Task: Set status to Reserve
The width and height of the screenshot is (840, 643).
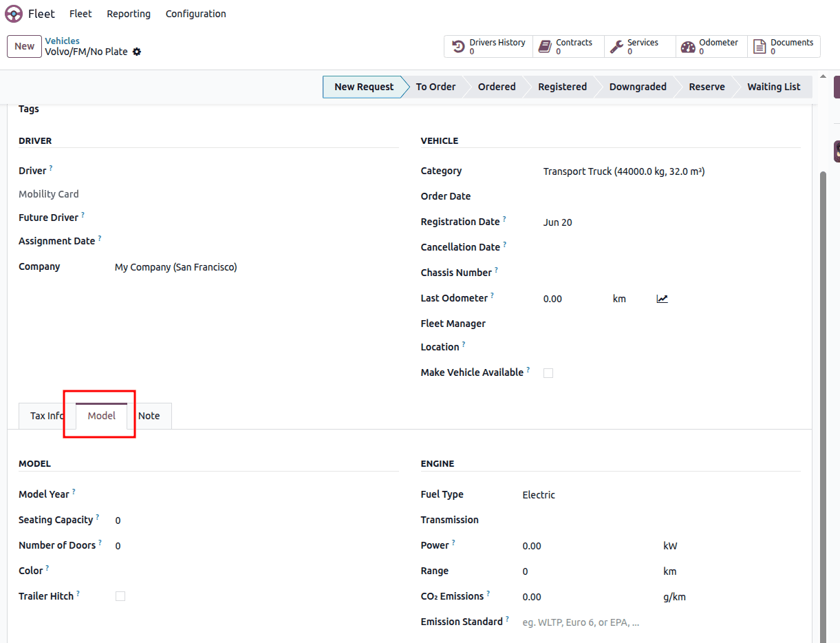Action: tap(707, 87)
